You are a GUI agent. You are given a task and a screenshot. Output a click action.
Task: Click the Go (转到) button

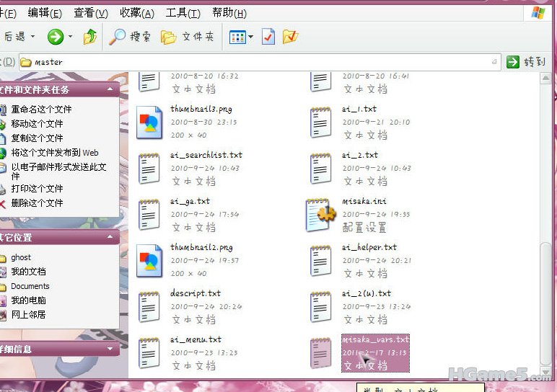526,62
